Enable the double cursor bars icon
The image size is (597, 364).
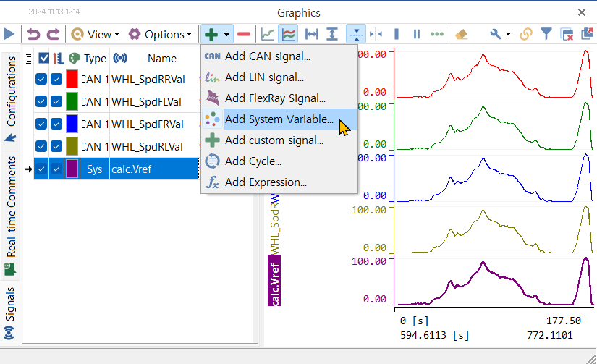417,34
